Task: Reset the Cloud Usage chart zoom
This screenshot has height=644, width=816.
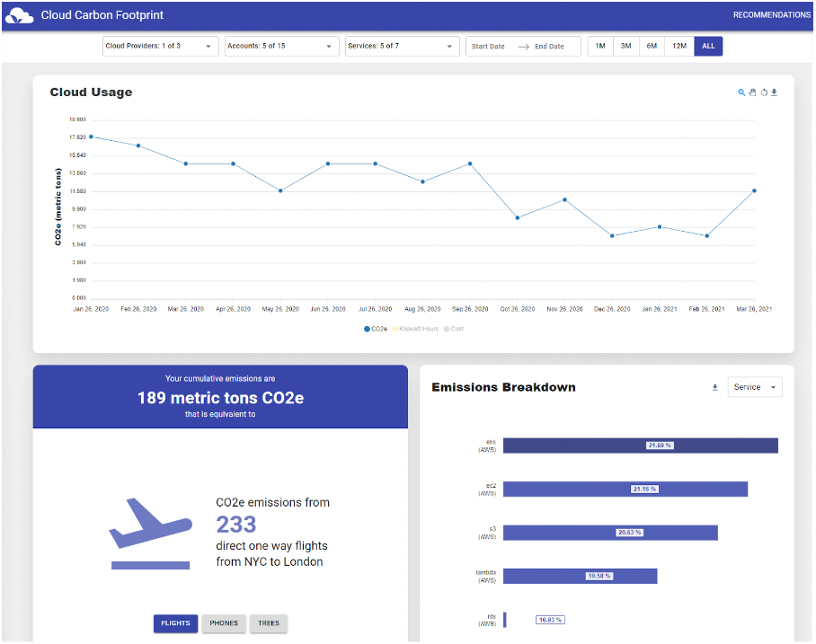Action: click(764, 93)
